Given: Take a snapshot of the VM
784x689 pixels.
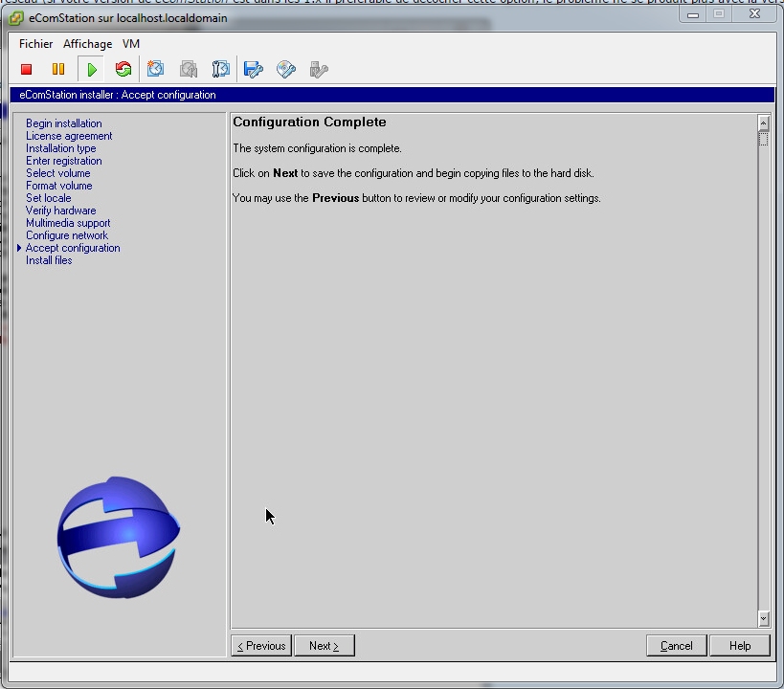Looking at the screenshot, I should pos(155,69).
